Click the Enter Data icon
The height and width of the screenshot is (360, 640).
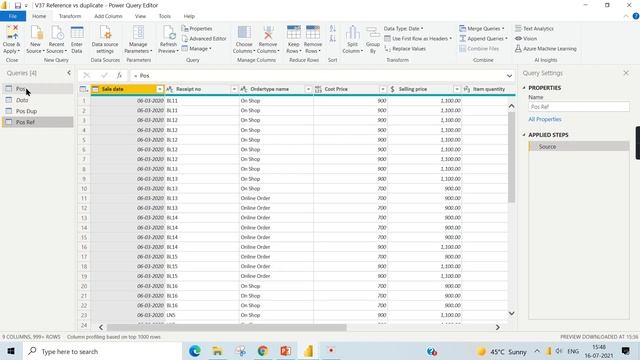(77, 32)
